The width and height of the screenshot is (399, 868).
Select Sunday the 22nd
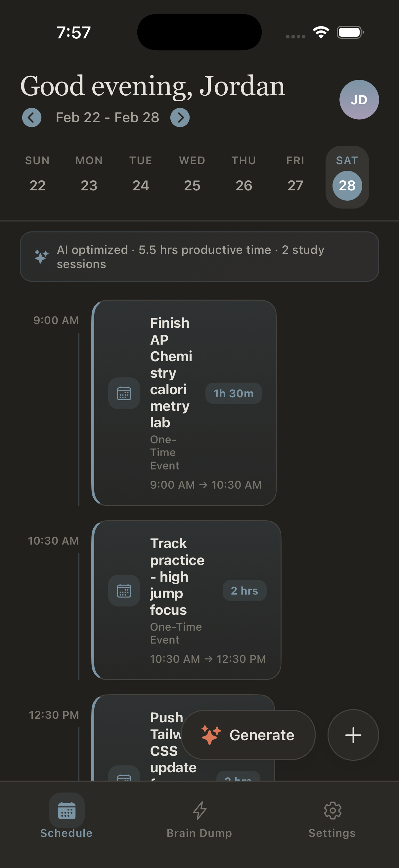pos(37,186)
